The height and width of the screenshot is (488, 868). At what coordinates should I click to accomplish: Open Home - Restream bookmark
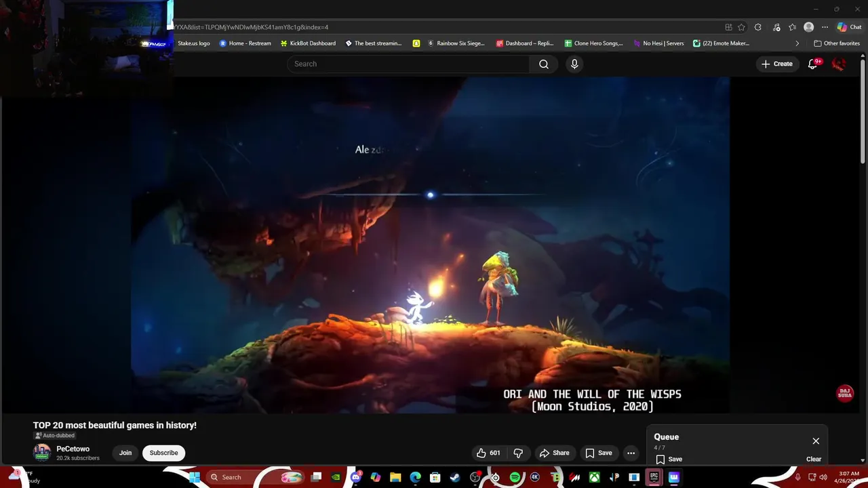coord(245,43)
